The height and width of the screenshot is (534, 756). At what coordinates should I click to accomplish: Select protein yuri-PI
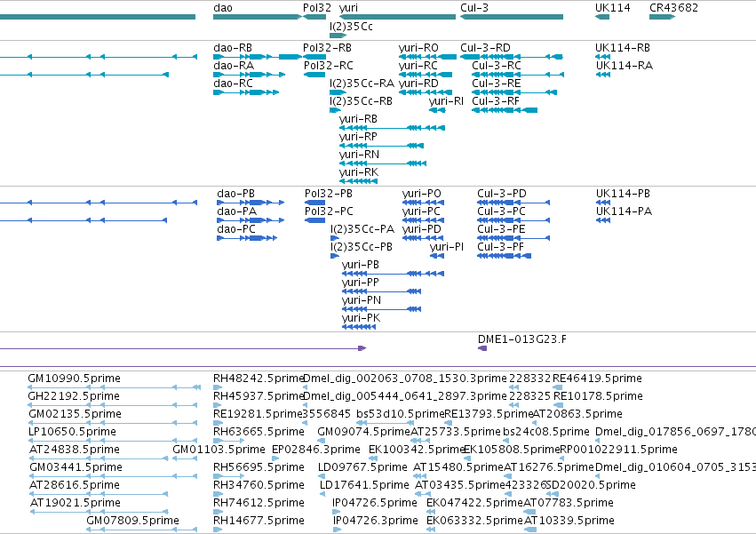point(437,256)
